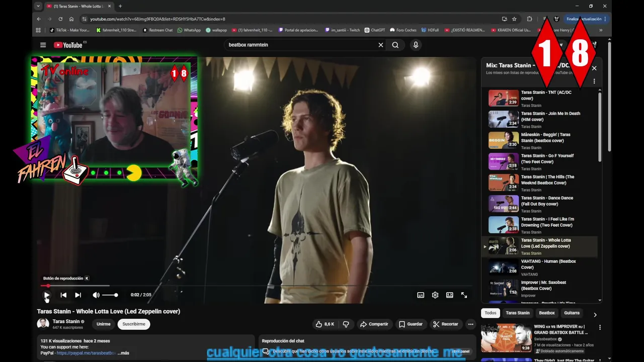Adjust the player volume slider

click(110, 295)
